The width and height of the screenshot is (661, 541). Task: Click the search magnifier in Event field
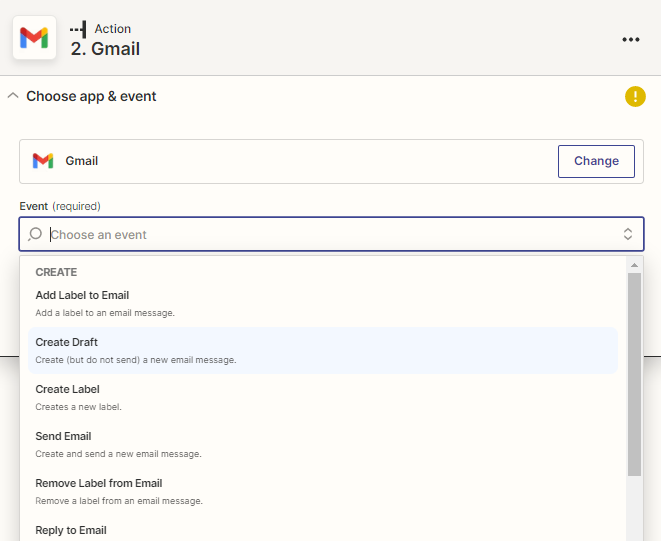(35, 234)
